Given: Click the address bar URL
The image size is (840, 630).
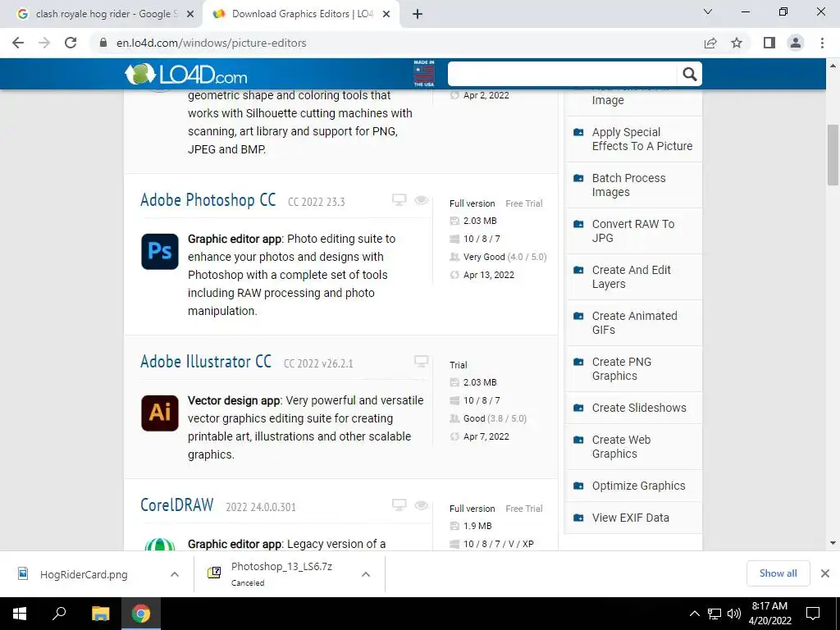Looking at the screenshot, I should [x=211, y=43].
